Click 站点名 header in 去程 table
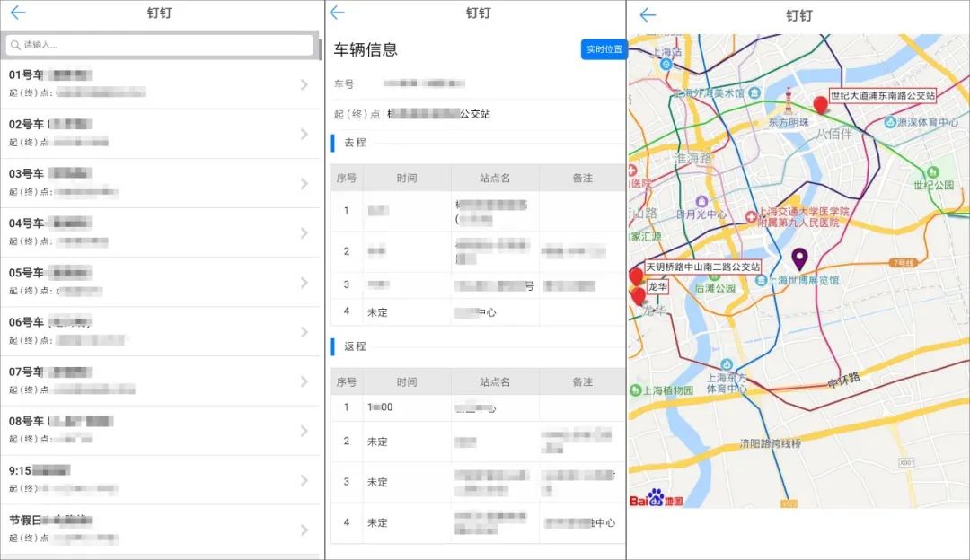This screenshot has width=970, height=560. point(495,178)
